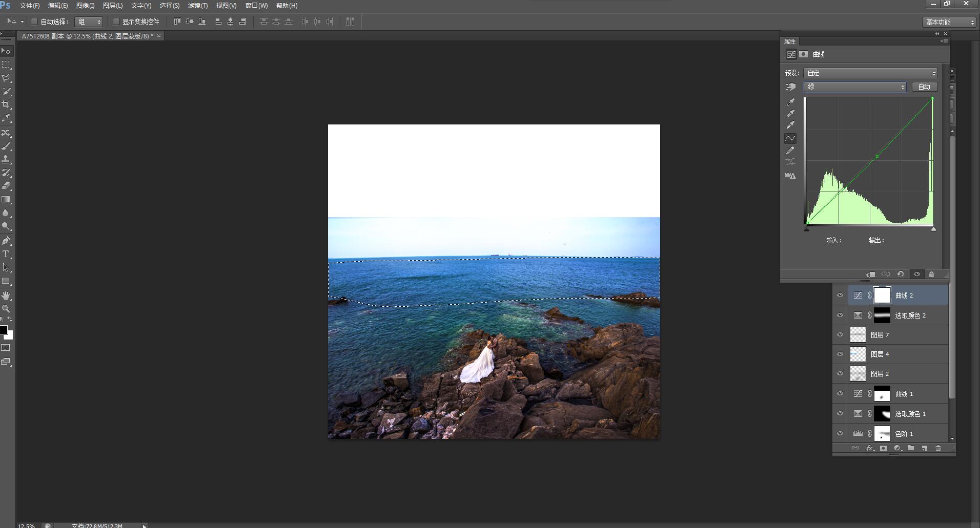Click the foreground color swatch
The image size is (980, 528).
[4, 330]
